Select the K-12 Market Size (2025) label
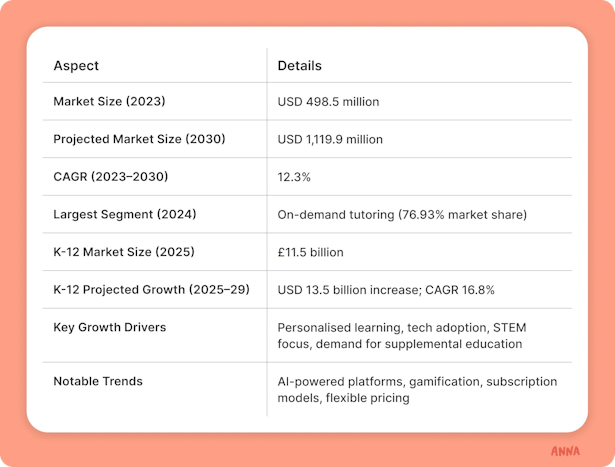Viewport: 615px width, 467px height. (x=124, y=252)
